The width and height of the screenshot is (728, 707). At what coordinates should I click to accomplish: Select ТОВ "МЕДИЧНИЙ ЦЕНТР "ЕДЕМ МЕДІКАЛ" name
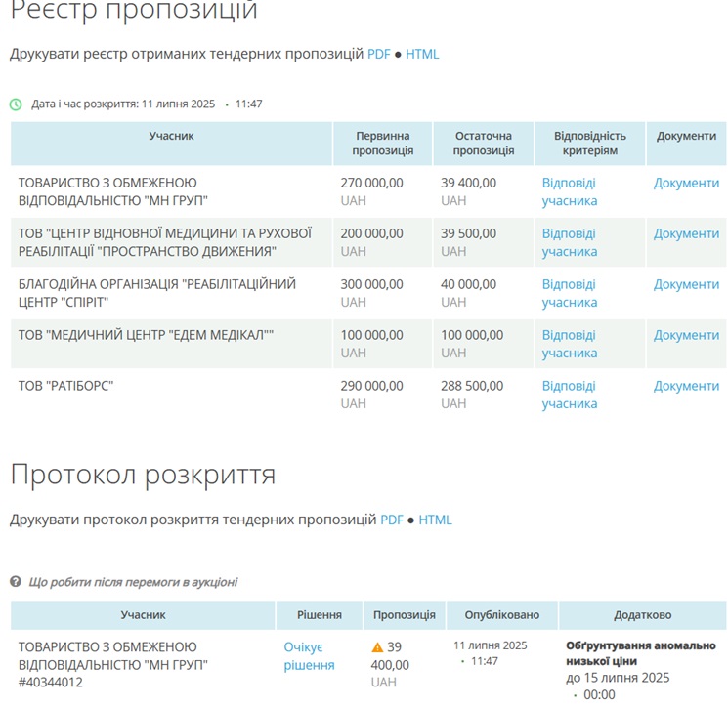coord(146,335)
